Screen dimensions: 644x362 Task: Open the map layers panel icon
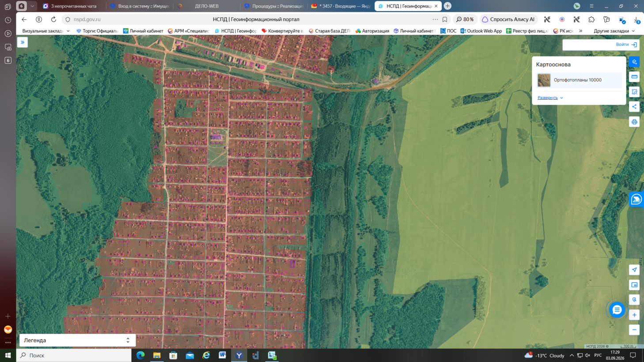(634, 62)
